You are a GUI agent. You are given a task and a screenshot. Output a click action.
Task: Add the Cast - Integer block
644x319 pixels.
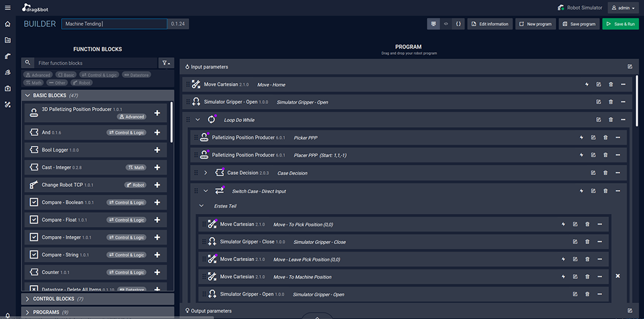click(157, 167)
